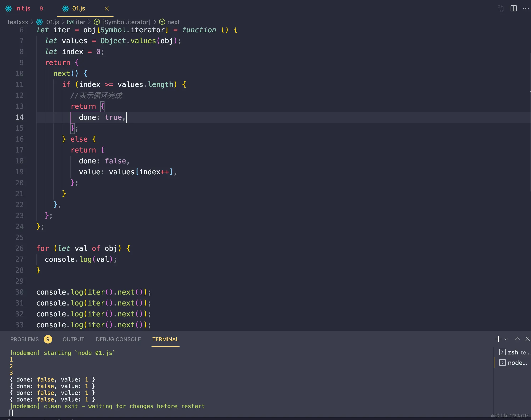This screenshot has width=531, height=420.
Task: Click the open changes compare icon
Action: pos(501,9)
